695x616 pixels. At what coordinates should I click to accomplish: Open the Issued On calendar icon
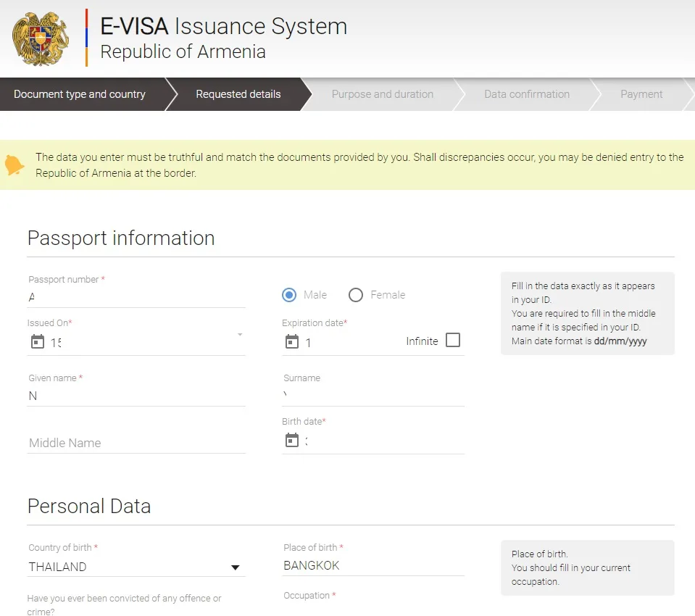(37, 341)
